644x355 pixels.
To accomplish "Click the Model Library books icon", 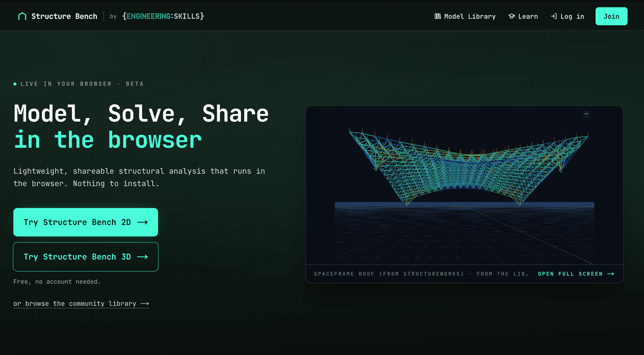I will point(437,16).
